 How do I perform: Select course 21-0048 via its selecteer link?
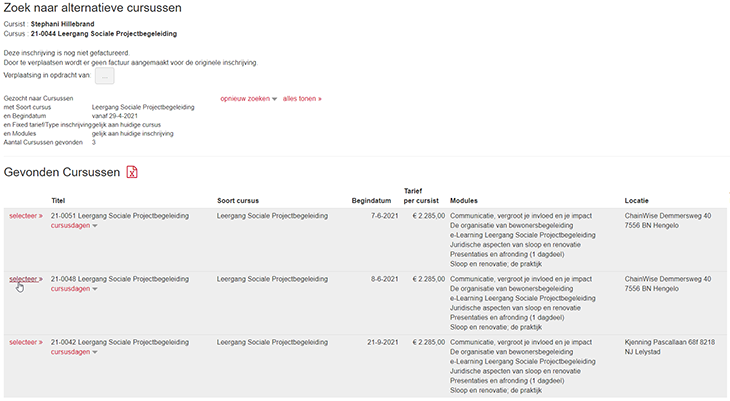click(26, 279)
